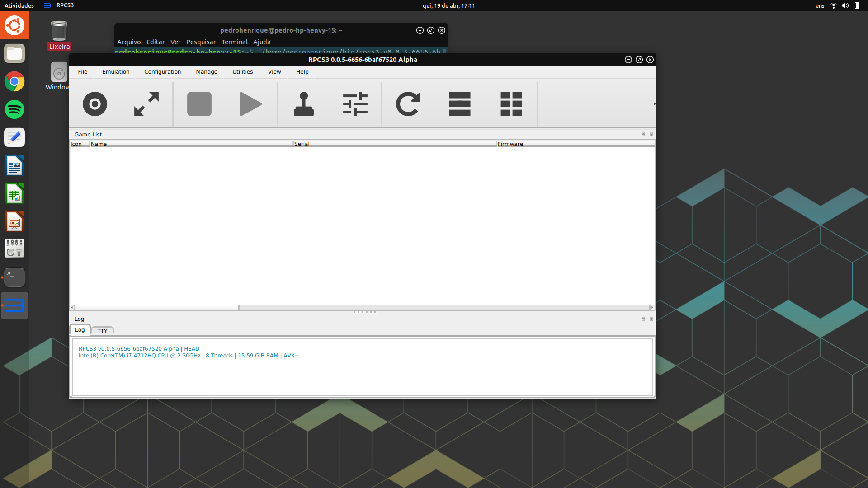Viewport: 868px width, 488px height.
Task: Open gamepad settings joystick icon
Action: 304,104
